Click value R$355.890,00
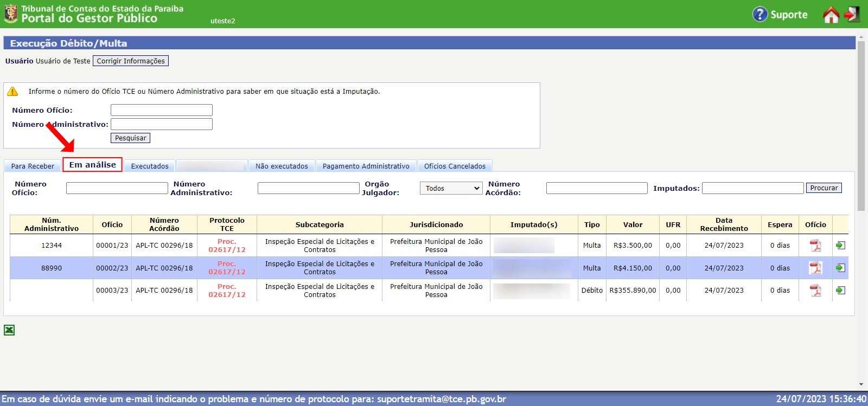The image size is (868, 406). (x=633, y=291)
